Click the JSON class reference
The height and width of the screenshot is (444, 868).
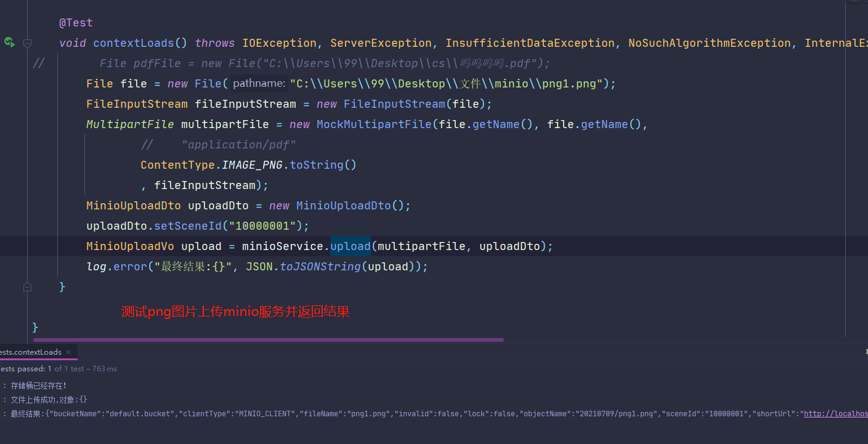pyautogui.click(x=259, y=267)
